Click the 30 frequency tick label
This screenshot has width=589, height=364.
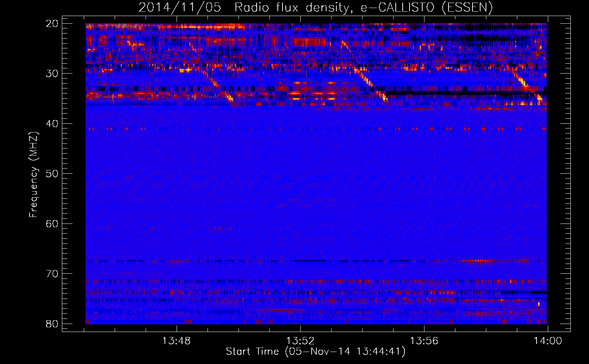tap(52, 74)
